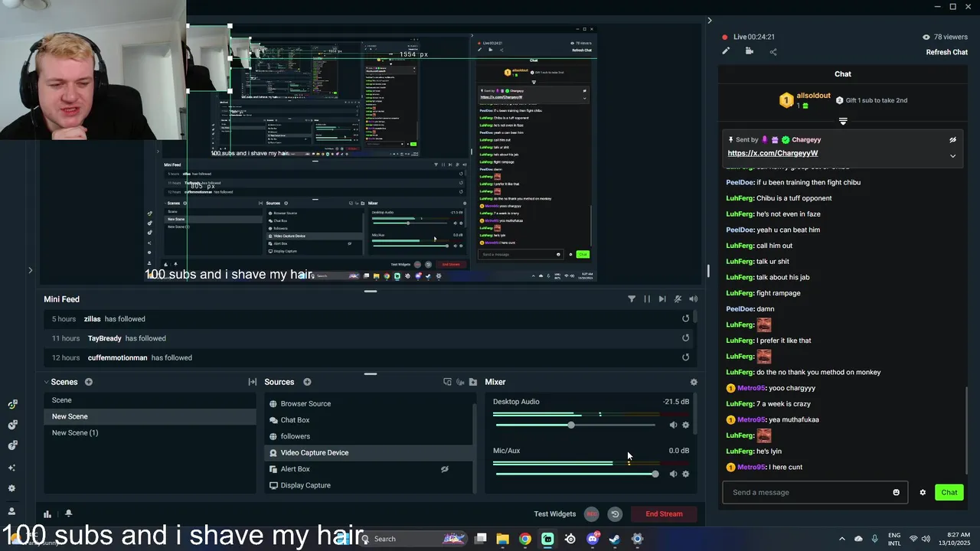Click the share stream icon
Image resolution: width=980 pixels, height=551 pixels.
point(773,51)
